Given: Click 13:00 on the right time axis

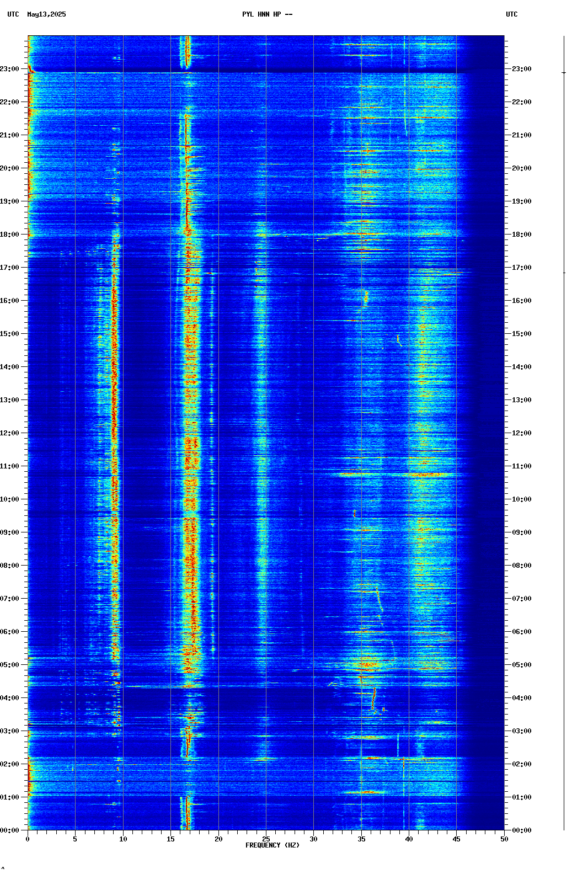Looking at the screenshot, I should 522,400.
